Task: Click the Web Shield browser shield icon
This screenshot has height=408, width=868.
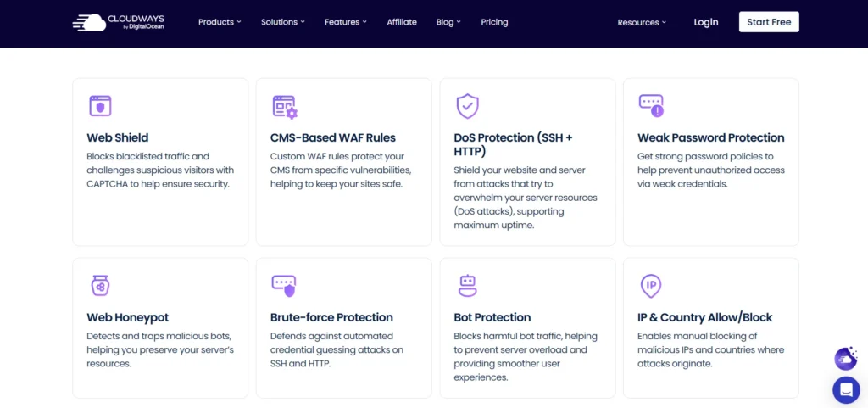Action: (x=100, y=106)
